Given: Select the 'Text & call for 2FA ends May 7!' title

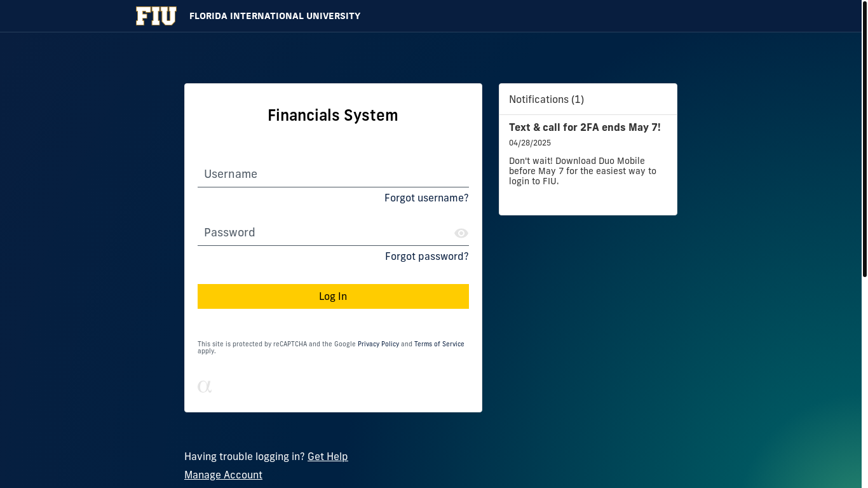Looking at the screenshot, I should tap(585, 127).
